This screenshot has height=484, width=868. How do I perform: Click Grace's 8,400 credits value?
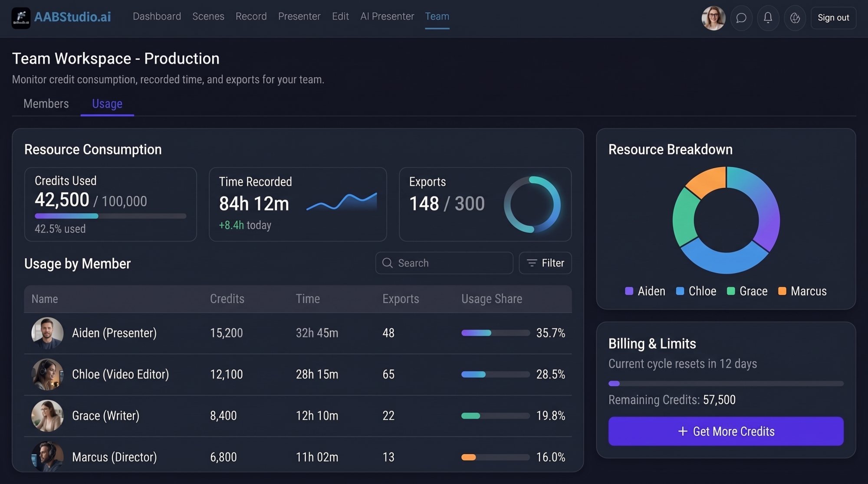[x=223, y=415]
